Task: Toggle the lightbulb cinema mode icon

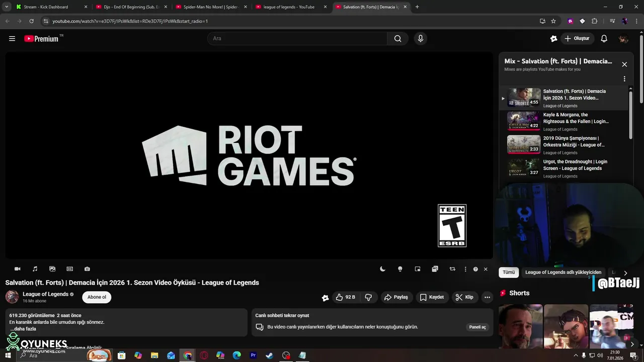Action: [400, 269]
